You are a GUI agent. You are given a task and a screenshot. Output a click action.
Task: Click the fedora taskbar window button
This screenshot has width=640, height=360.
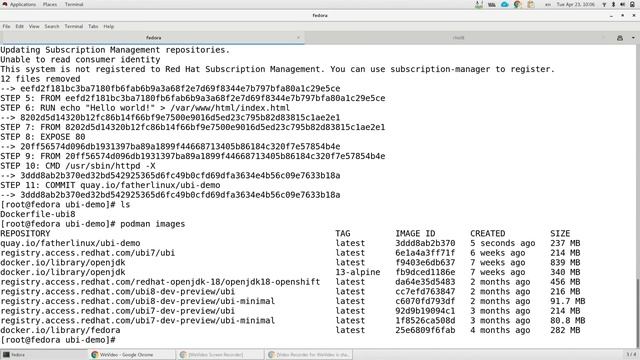click(x=44, y=355)
